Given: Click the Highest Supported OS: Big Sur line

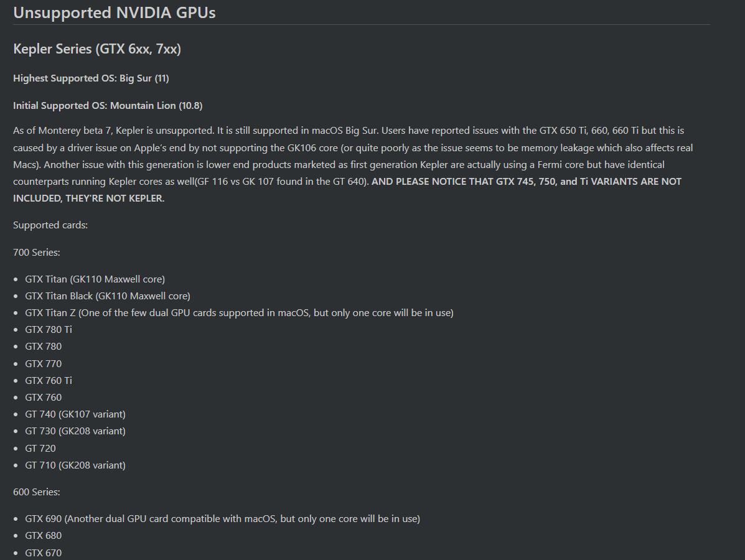Looking at the screenshot, I should [91, 78].
